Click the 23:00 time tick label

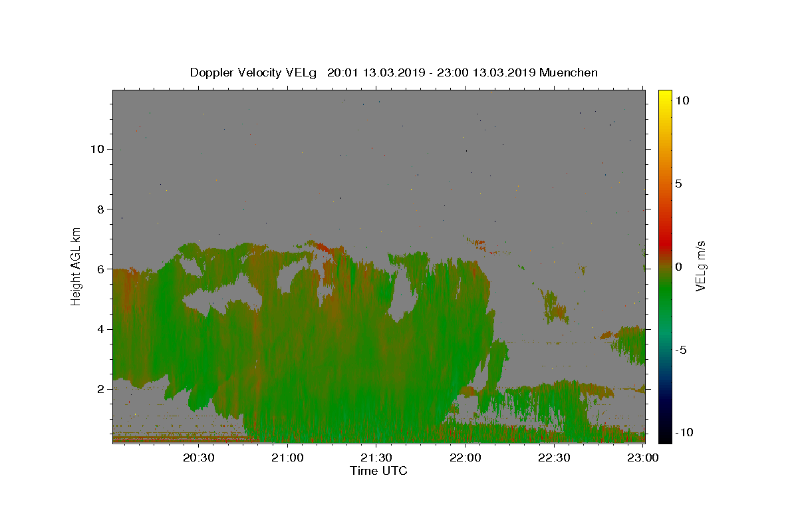(x=642, y=458)
